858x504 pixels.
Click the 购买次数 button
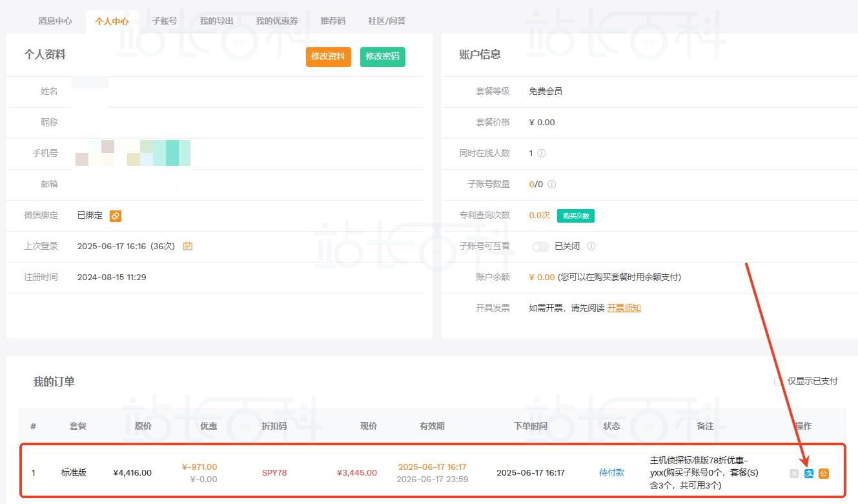pyautogui.click(x=575, y=215)
